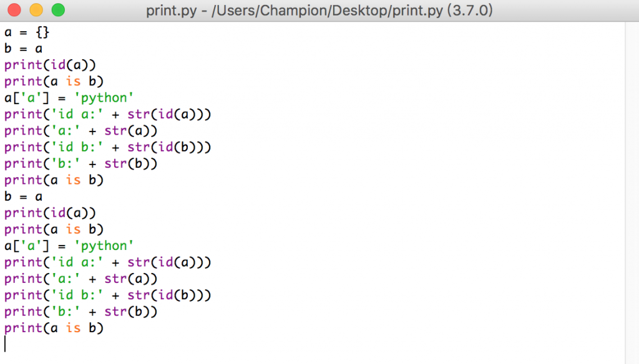Click the green zoom window button
The width and height of the screenshot is (639, 364).
pos(58,10)
